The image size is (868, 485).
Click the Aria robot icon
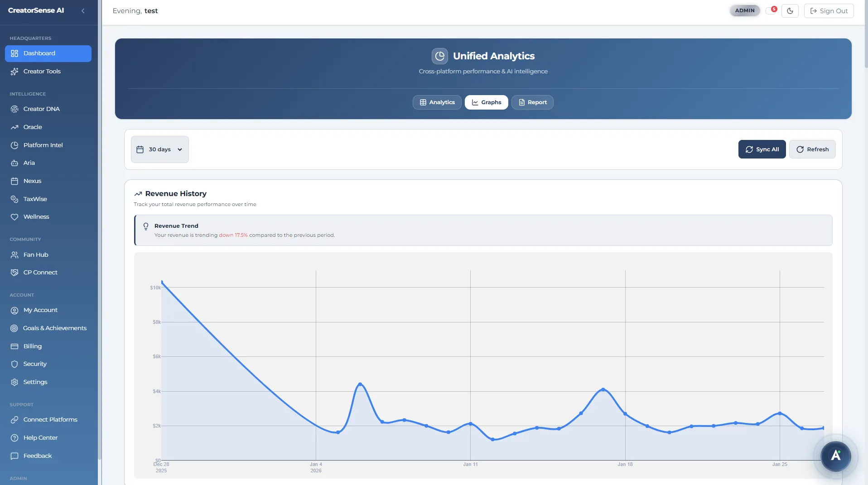(14, 163)
